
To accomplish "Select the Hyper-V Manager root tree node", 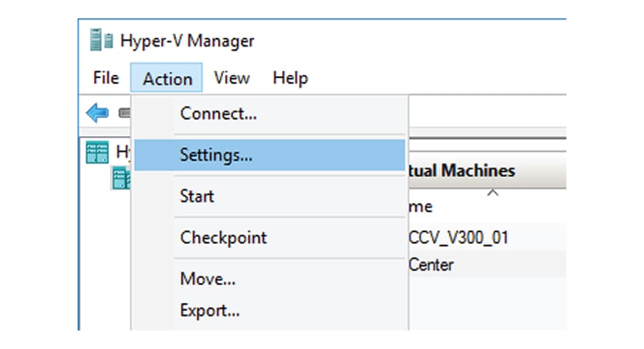I will point(108,152).
